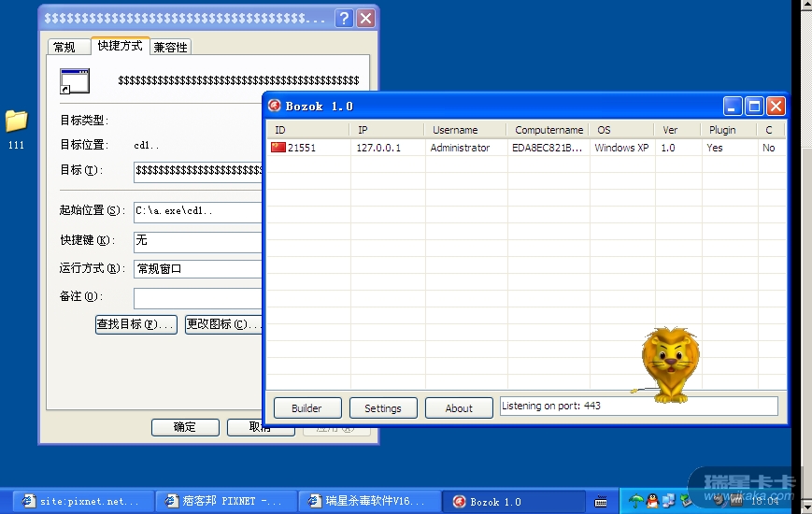Sort the client list by ID column

point(307,130)
